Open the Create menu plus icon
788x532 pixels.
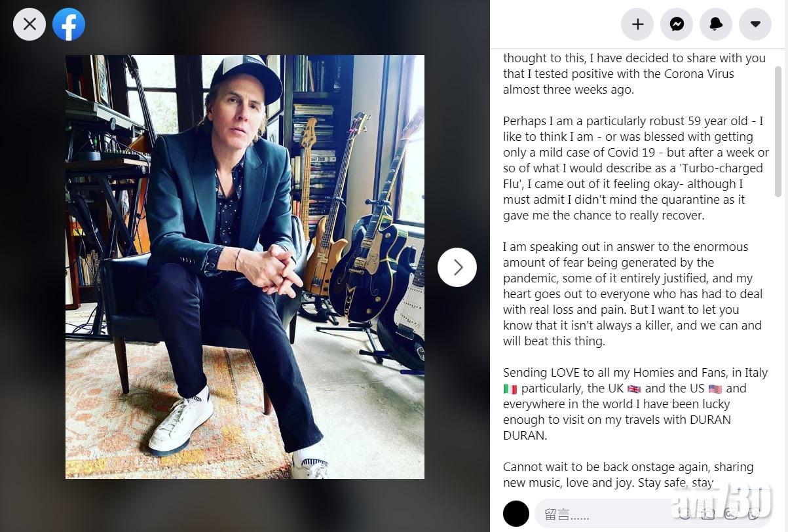[637, 24]
